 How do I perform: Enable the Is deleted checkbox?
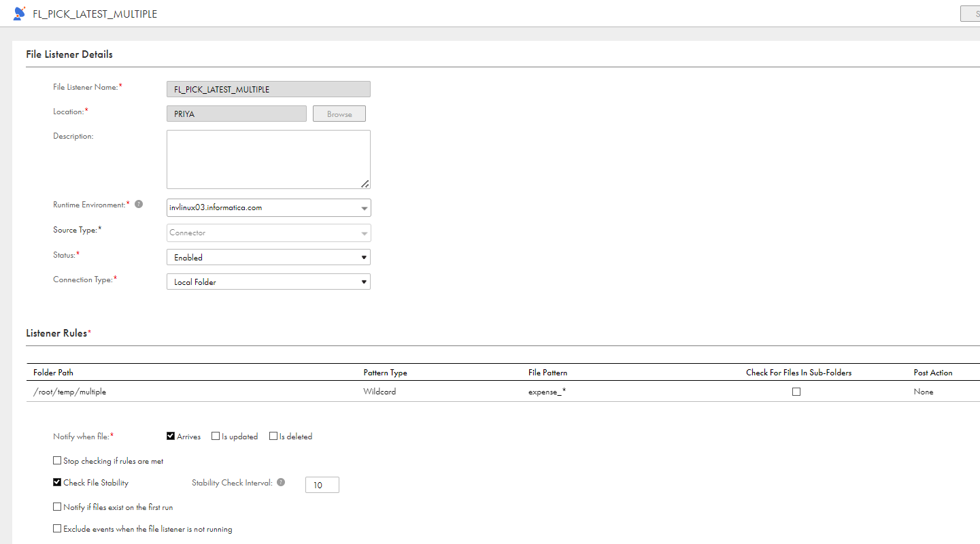pos(273,436)
